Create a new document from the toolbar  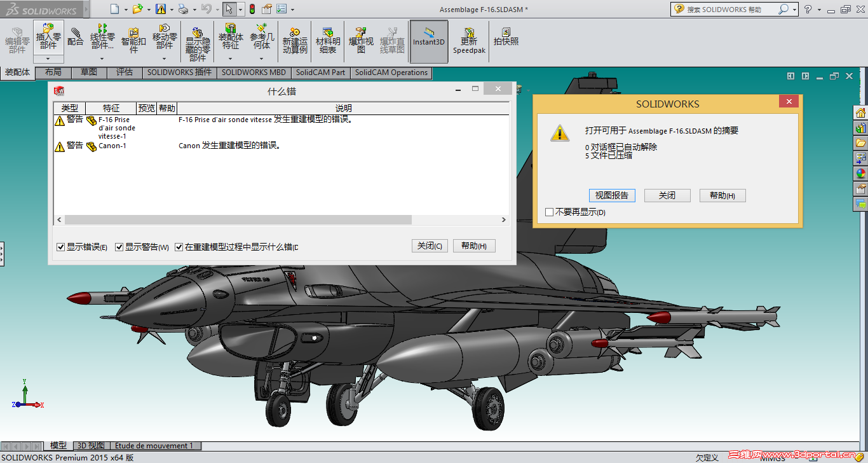[114, 9]
